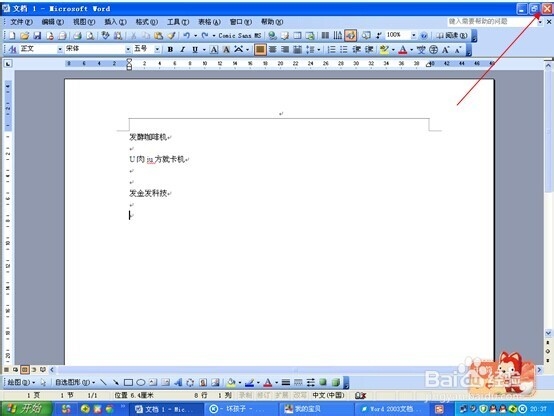Open Word help question-mark icon
554x416 pixels.
point(424,35)
